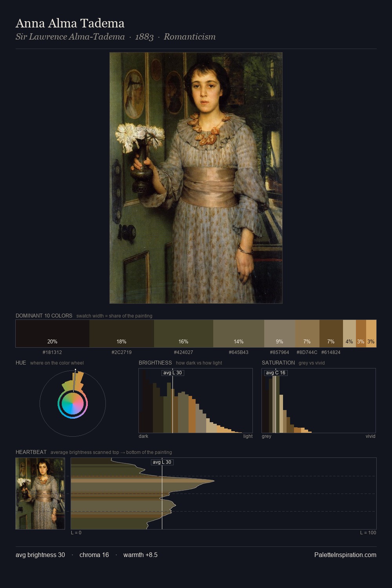Image resolution: width=392 pixels, height=588 pixels.
Task: Click the hex code #181312 label
Action: pyautogui.click(x=52, y=352)
